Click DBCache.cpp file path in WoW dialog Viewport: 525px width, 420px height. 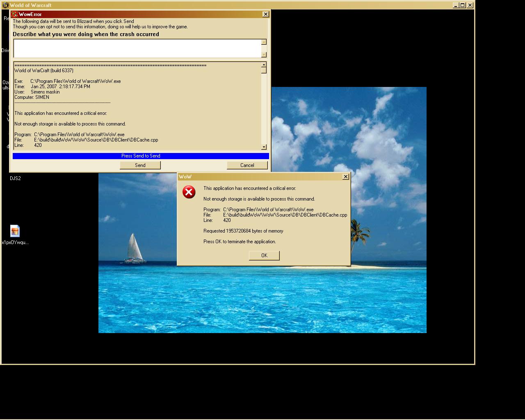click(x=285, y=215)
